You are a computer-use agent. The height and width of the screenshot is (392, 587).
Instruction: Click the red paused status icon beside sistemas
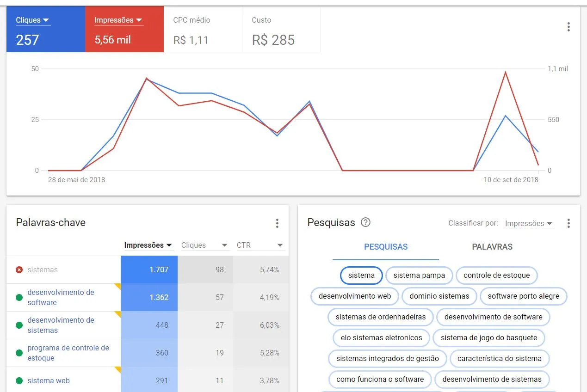click(x=19, y=269)
